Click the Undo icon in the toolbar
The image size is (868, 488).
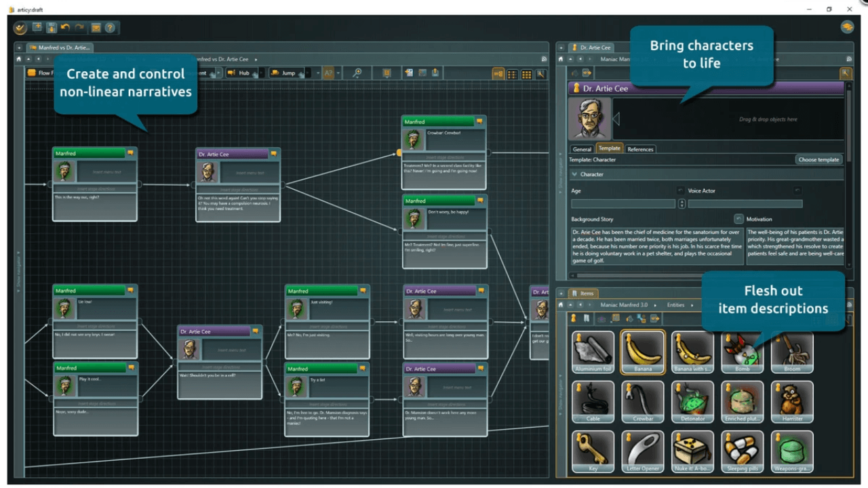click(x=65, y=28)
